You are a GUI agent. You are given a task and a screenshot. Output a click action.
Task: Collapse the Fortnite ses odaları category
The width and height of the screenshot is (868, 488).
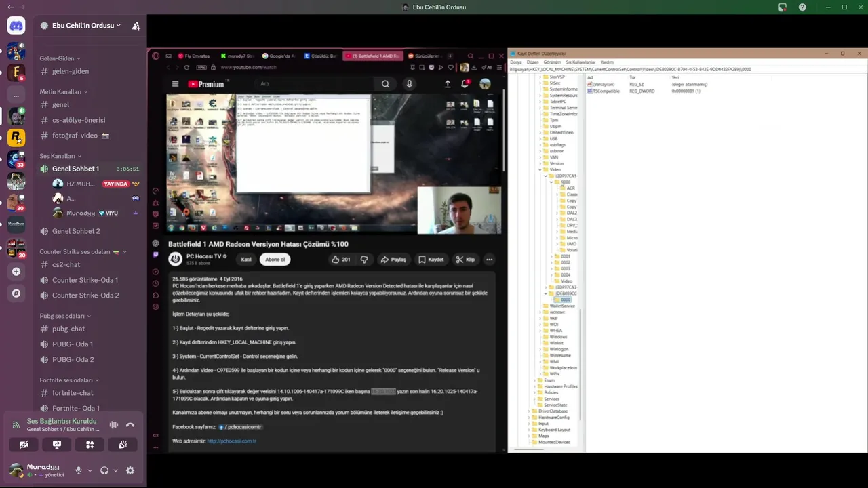(69, 380)
